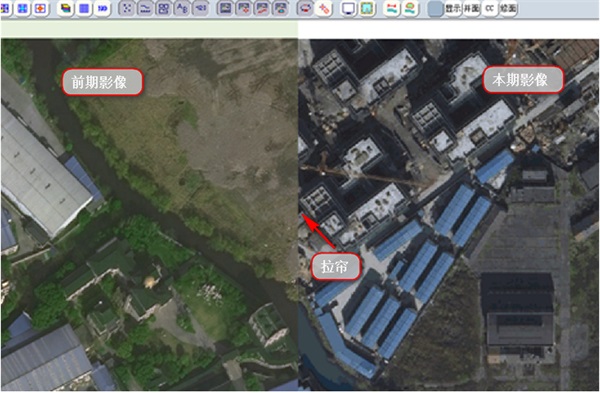Choose the wavy line drawing tool

[x=145, y=8]
